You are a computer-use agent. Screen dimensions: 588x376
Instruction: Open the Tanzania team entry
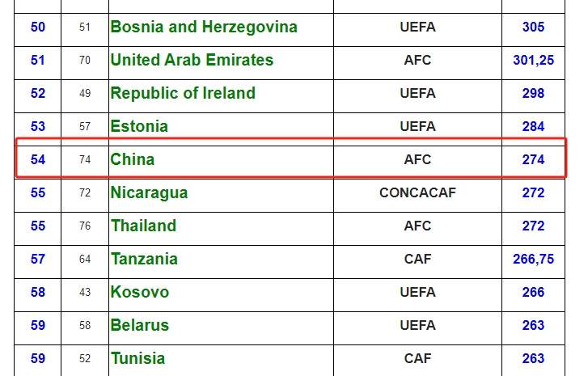144,260
